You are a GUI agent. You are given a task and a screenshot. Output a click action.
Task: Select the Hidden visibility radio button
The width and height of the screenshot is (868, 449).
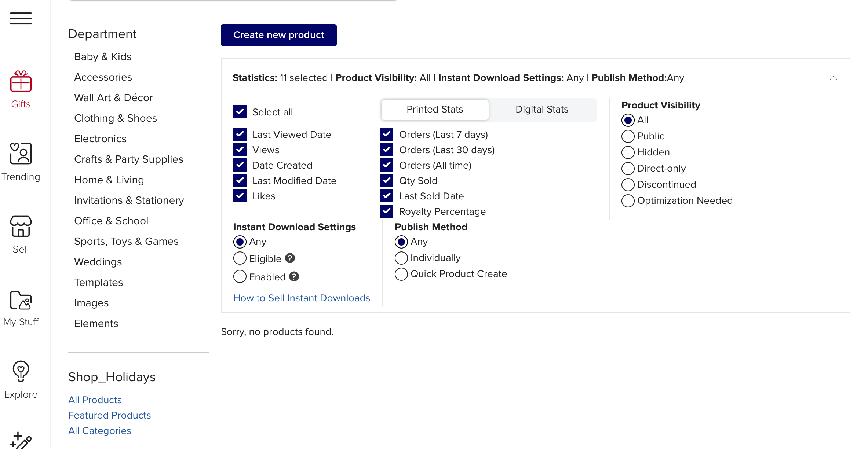(628, 152)
